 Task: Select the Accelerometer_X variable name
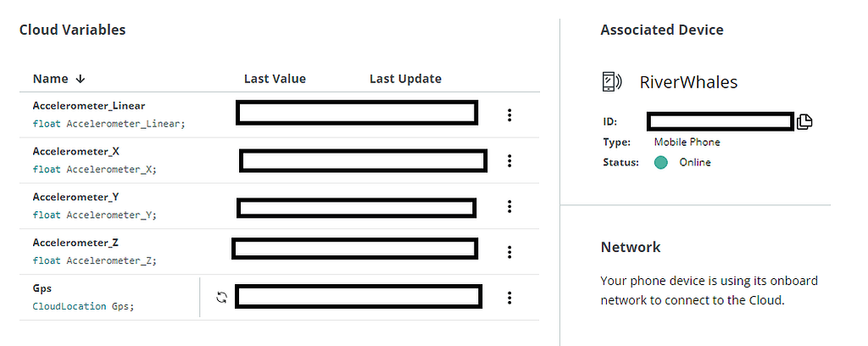tap(75, 151)
